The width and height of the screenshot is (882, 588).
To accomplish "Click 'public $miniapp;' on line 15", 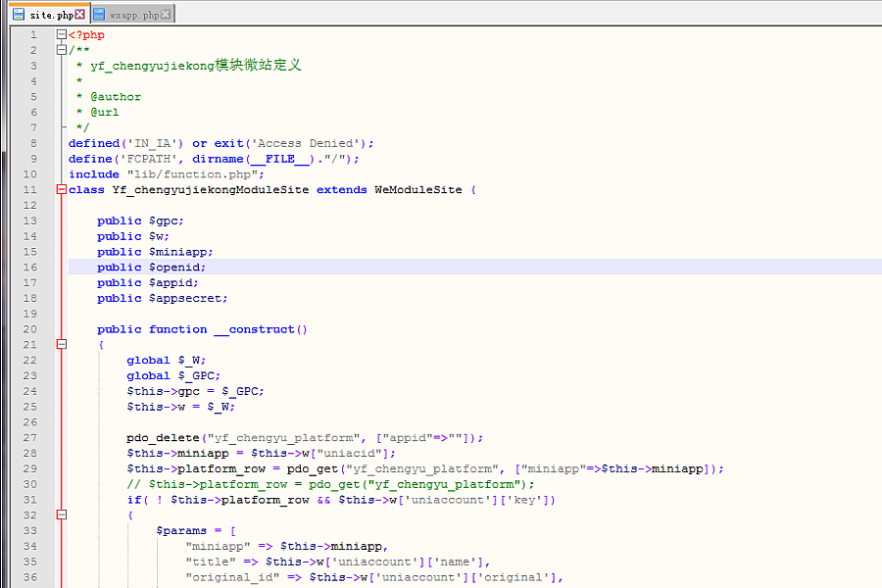I will [155, 252].
